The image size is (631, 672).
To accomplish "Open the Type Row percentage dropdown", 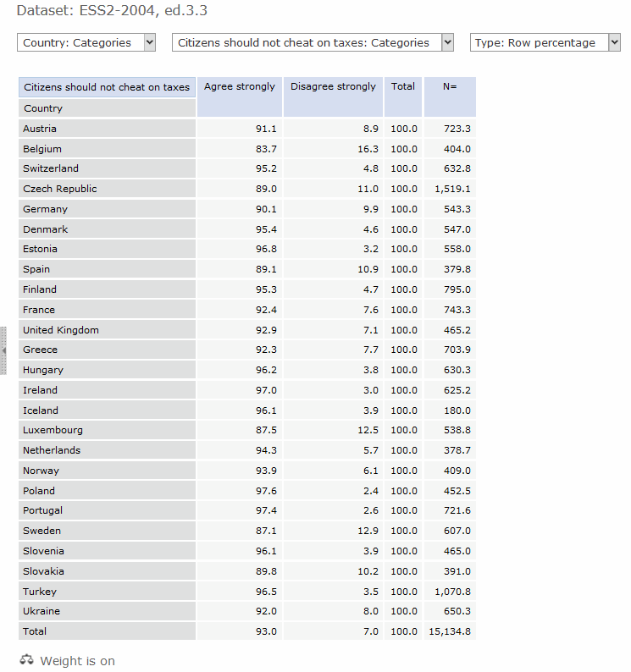I will click(545, 42).
